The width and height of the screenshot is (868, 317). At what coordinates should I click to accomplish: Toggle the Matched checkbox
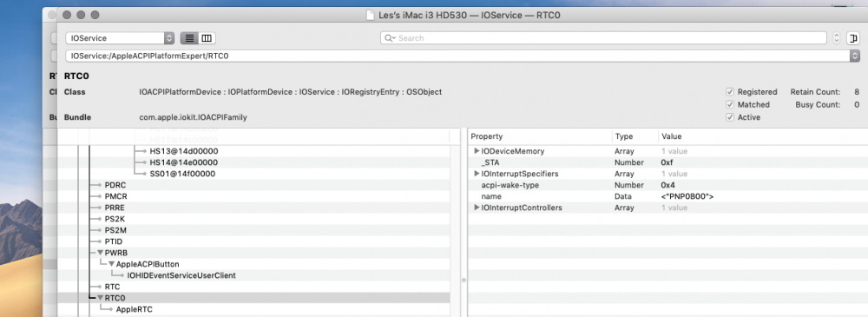point(730,105)
